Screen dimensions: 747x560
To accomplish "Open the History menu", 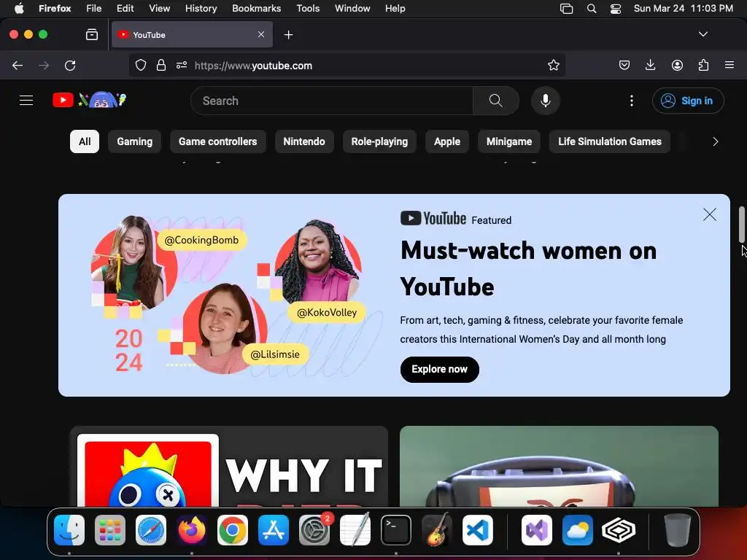I will coord(201,8).
